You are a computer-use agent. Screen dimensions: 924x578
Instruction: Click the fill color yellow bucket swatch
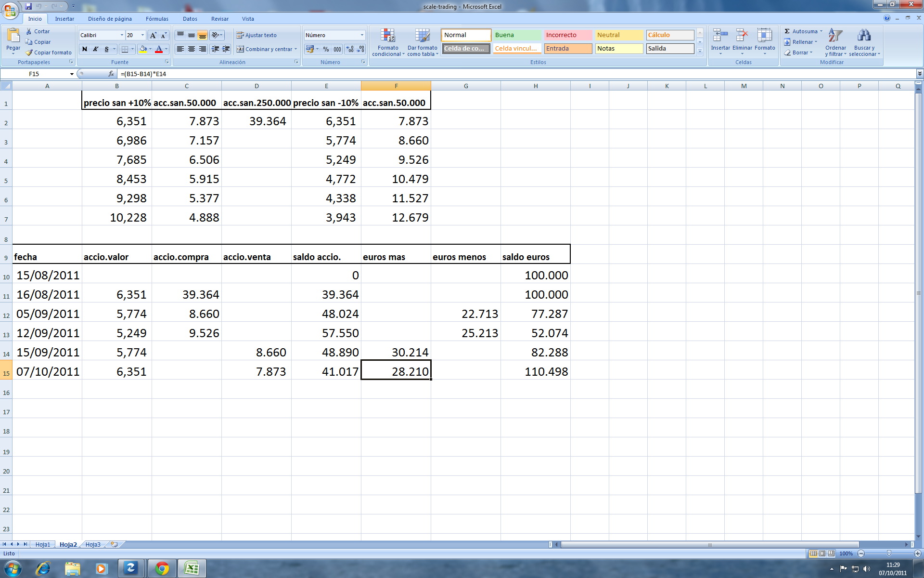tap(143, 49)
